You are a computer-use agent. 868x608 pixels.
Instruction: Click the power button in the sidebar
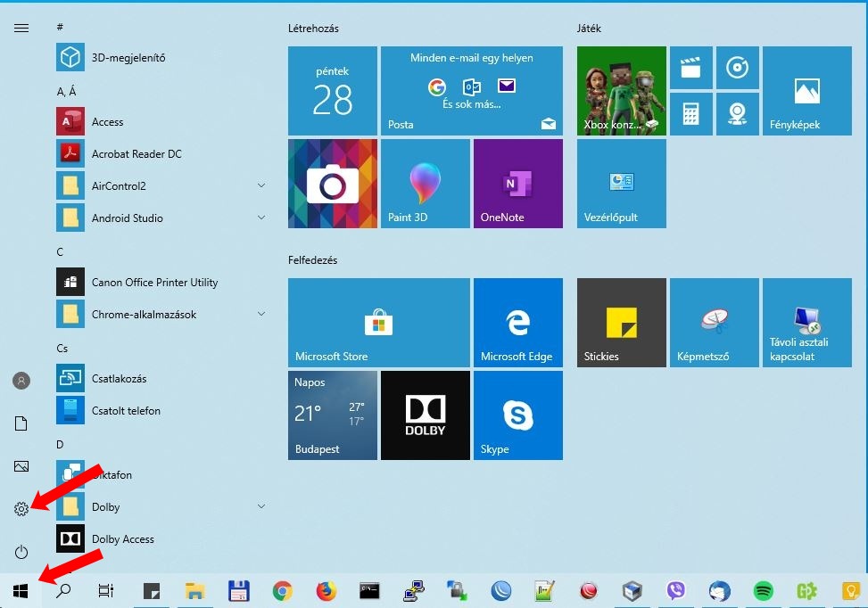[x=21, y=552]
